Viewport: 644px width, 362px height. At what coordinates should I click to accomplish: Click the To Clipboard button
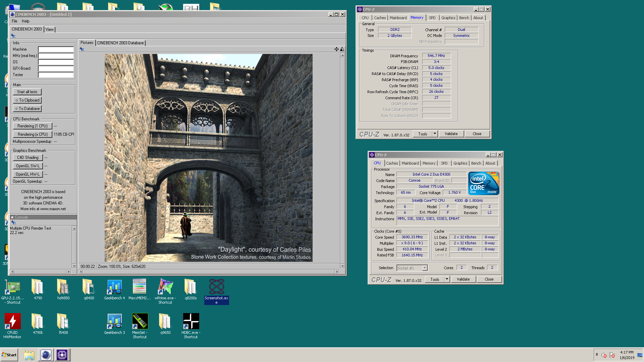[x=27, y=100]
